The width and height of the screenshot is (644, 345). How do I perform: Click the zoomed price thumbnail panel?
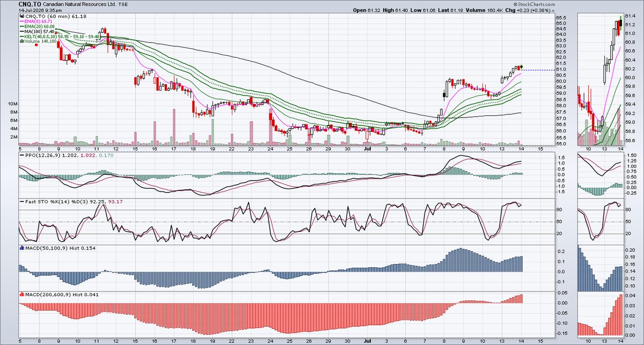pyautogui.click(x=600, y=80)
